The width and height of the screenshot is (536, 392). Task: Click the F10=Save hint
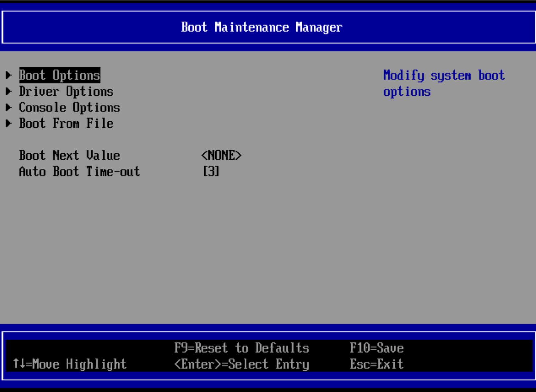[x=377, y=348]
